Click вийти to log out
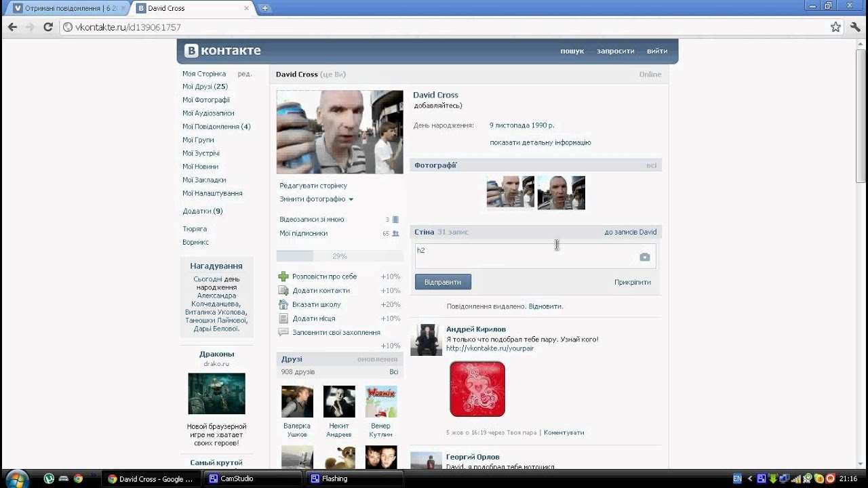This screenshot has height=488, width=868. coord(657,51)
